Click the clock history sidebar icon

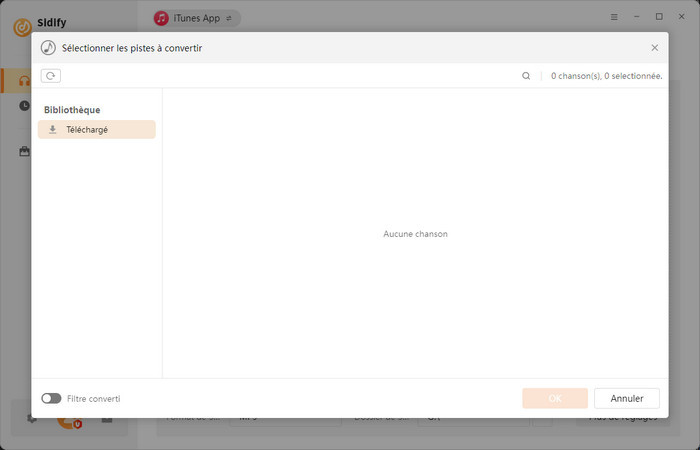click(x=24, y=105)
